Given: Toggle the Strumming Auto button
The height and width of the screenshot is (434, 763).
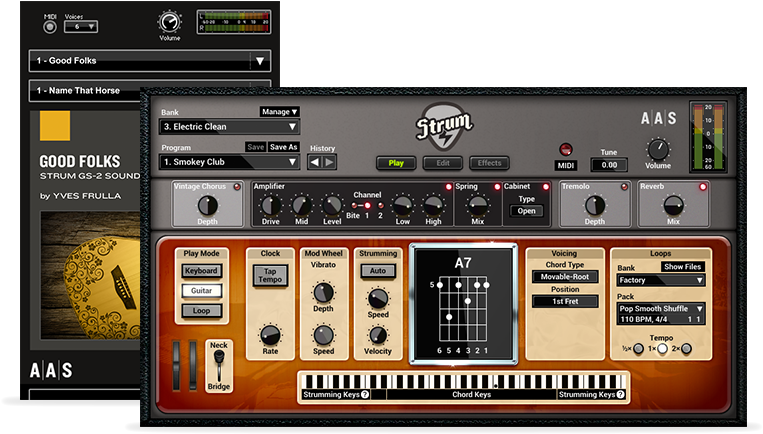Looking at the screenshot, I should (x=378, y=271).
